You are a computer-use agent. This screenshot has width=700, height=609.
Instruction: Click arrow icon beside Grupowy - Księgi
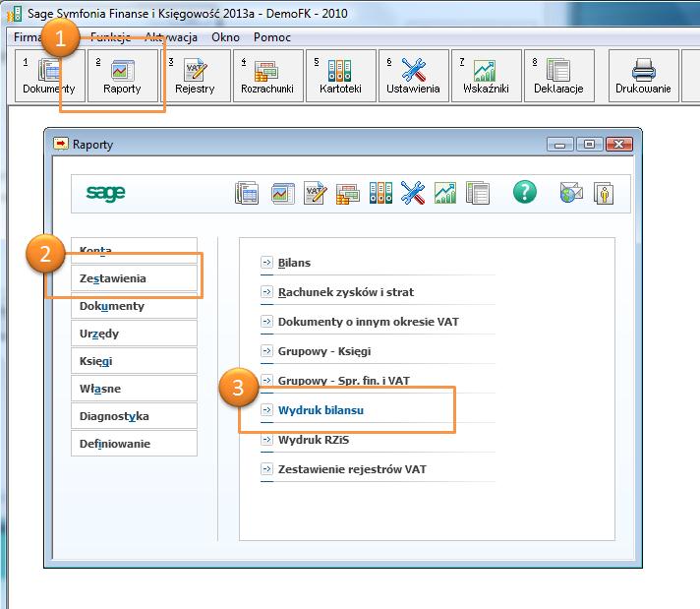[x=266, y=351]
